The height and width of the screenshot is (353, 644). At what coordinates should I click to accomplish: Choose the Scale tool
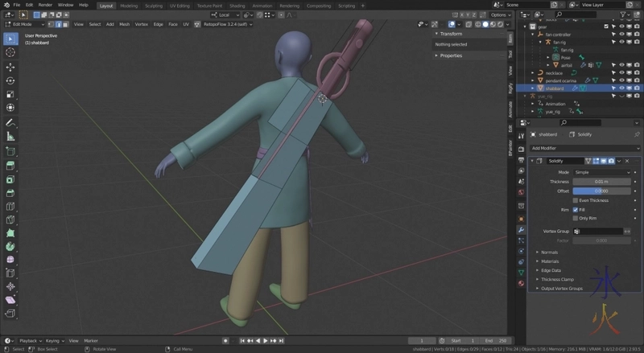coord(10,94)
